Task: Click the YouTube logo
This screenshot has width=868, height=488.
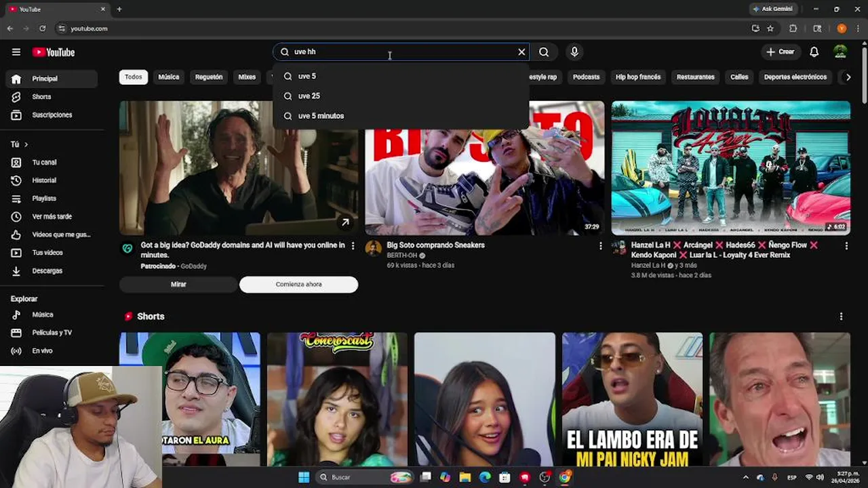Action: [54, 52]
